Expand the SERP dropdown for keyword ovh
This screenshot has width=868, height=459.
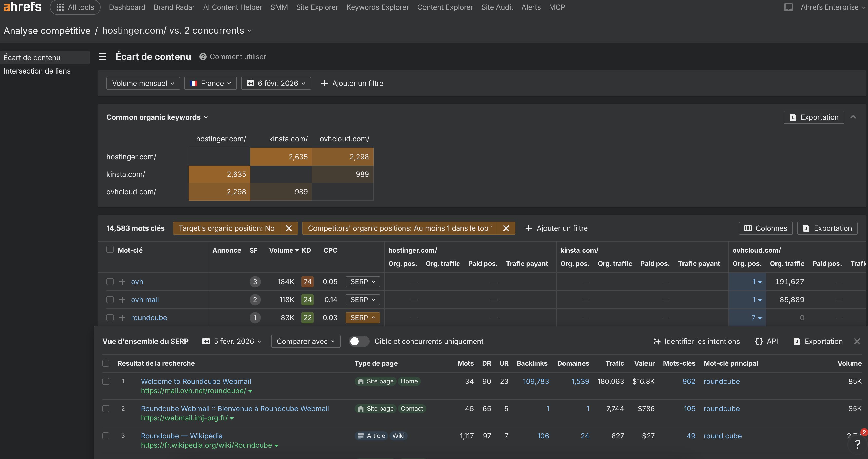coord(362,281)
